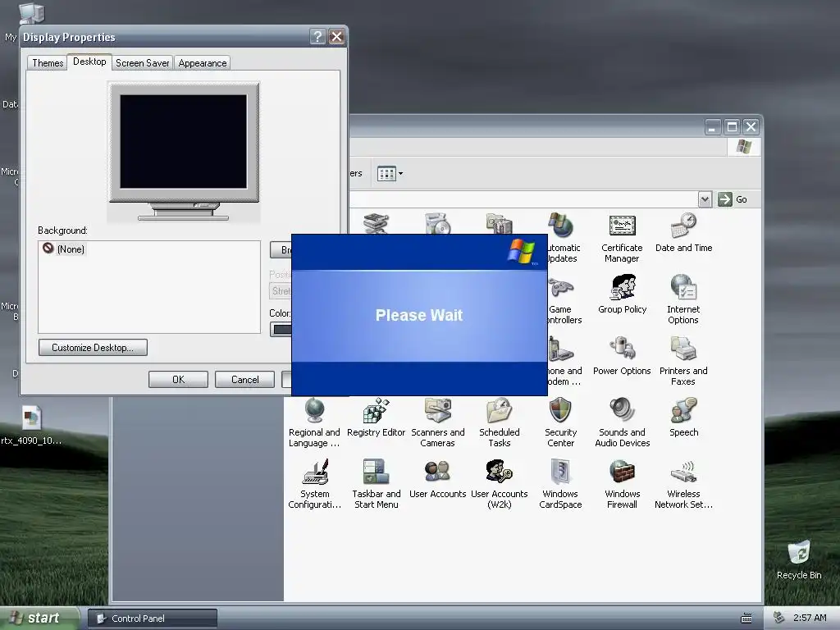Screen dimensions: 840x630
Task: Open Phone and Modem options icon
Action: pyautogui.click(x=564, y=362)
